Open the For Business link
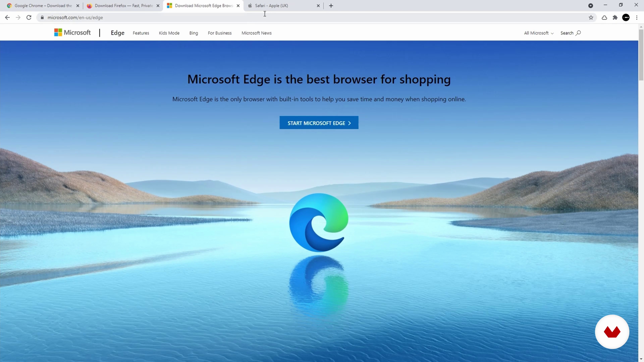The height and width of the screenshot is (362, 644). pos(220,33)
